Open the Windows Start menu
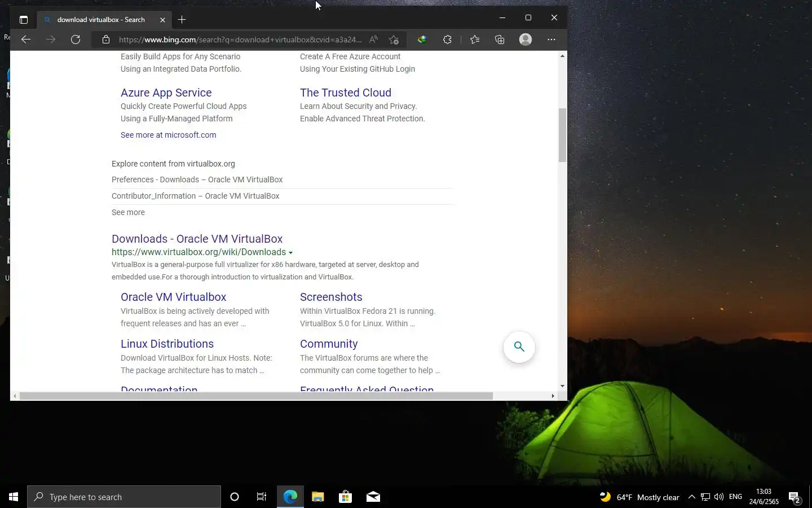The width and height of the screenshot is (812, 508). [x=14, y=497]
